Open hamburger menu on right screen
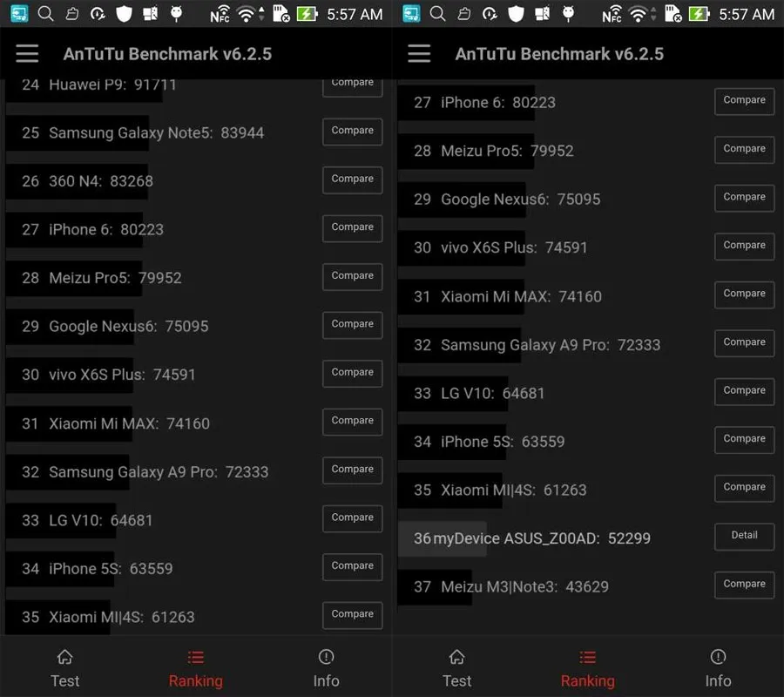 click(x=419, y=53)
